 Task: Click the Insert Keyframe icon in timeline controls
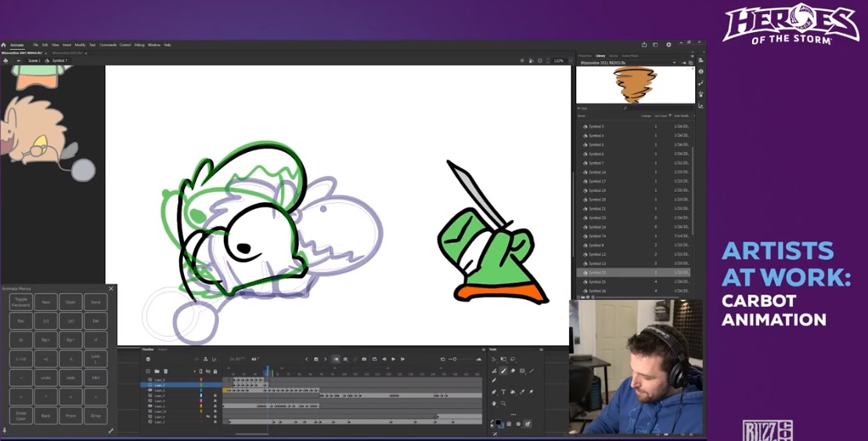tap(316, 359)
